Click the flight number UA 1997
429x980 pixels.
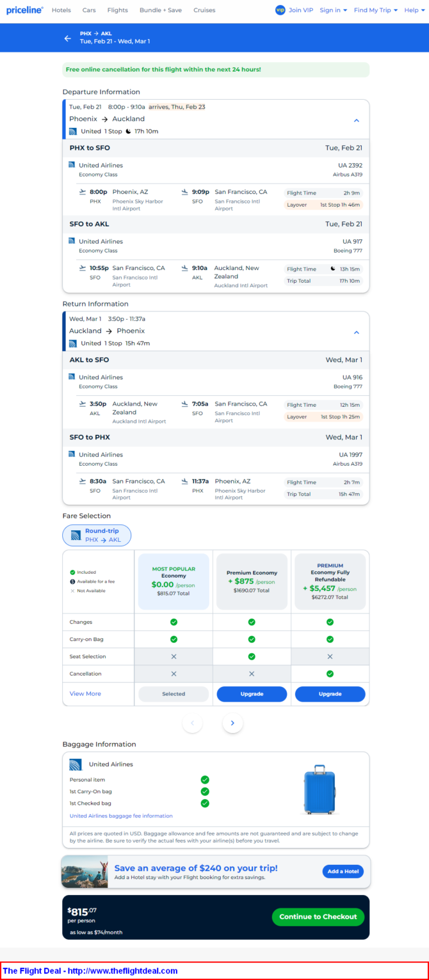[x=350, y=454]
